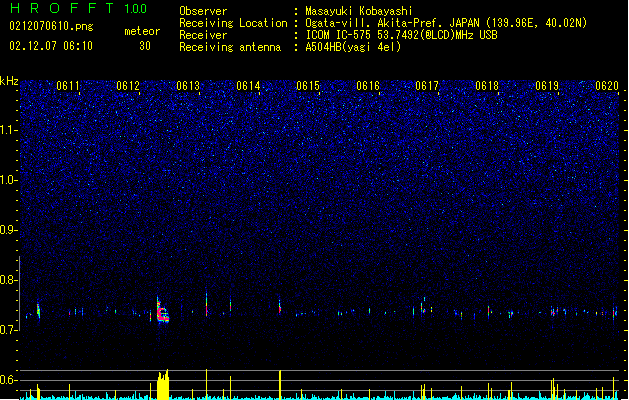The width and height of the screenshot is (629, 400).
Task: Click the Receiver label
Action: pos(203,35)
